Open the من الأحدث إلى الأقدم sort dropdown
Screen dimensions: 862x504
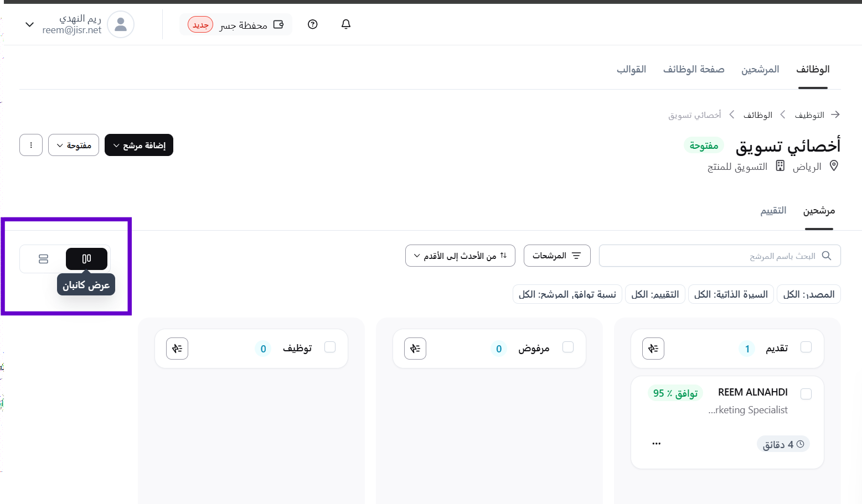460,256
